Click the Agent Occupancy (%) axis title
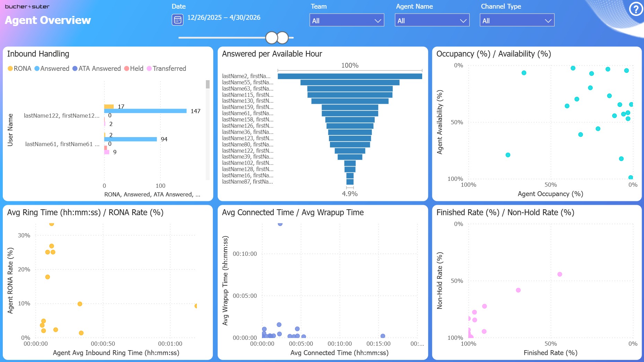 click(550, 194)
